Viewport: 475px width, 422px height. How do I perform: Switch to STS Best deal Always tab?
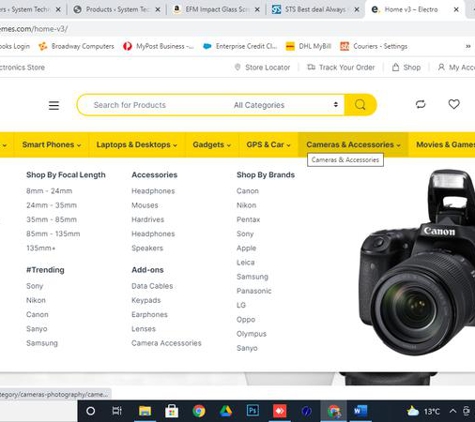tap(315, 10)
